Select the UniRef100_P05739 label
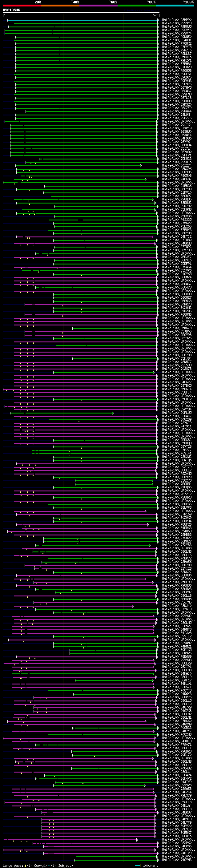 point(177,250)
